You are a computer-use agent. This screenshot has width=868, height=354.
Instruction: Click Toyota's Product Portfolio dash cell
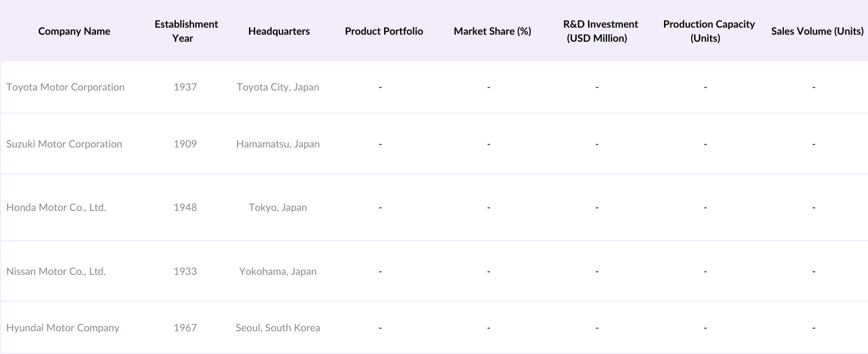coord(380,87)
